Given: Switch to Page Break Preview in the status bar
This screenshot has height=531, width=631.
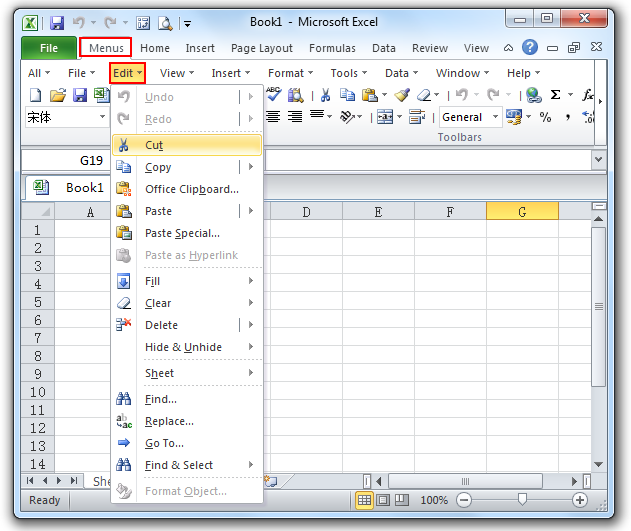Looking at the screenshot, I should point(401,500).
